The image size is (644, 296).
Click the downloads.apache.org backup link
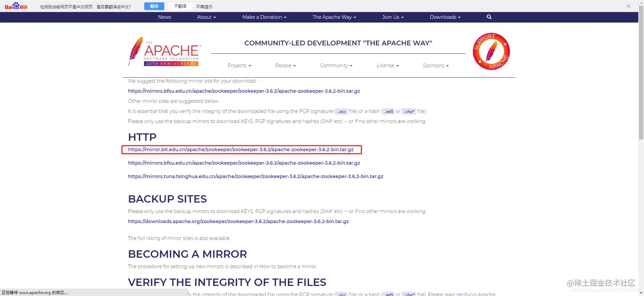(239, 221)
